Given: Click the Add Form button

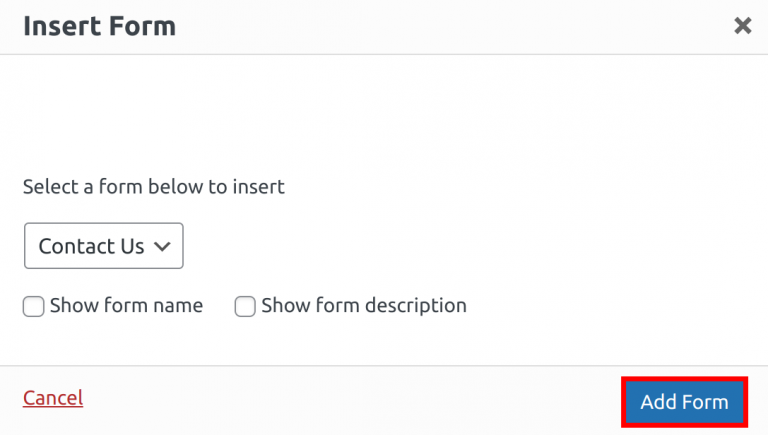Looking at the screenshot, I should point(684,402).
